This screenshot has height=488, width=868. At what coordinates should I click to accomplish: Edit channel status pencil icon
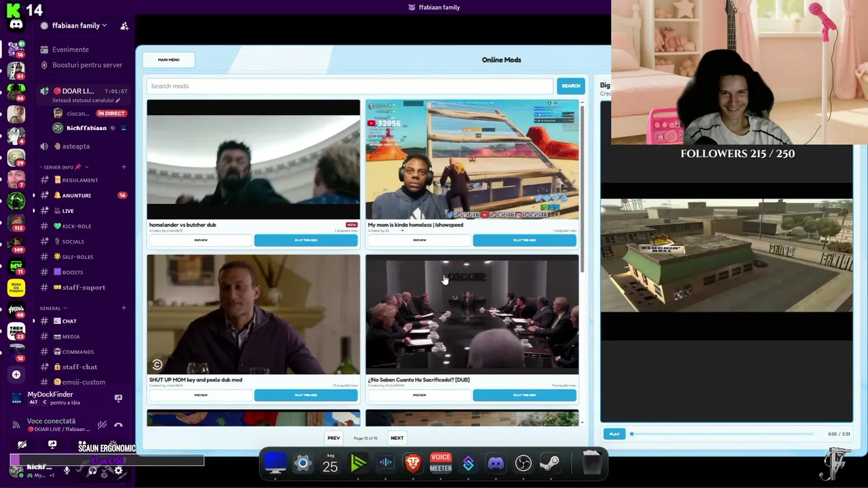point(118,100)
